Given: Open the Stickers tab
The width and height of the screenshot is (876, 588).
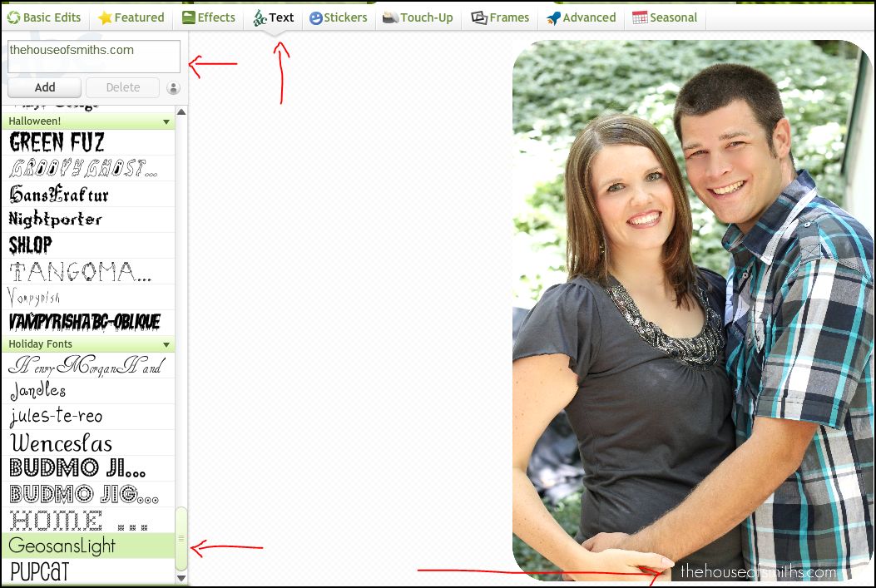Looking at the screenshot, I should 339,17.
